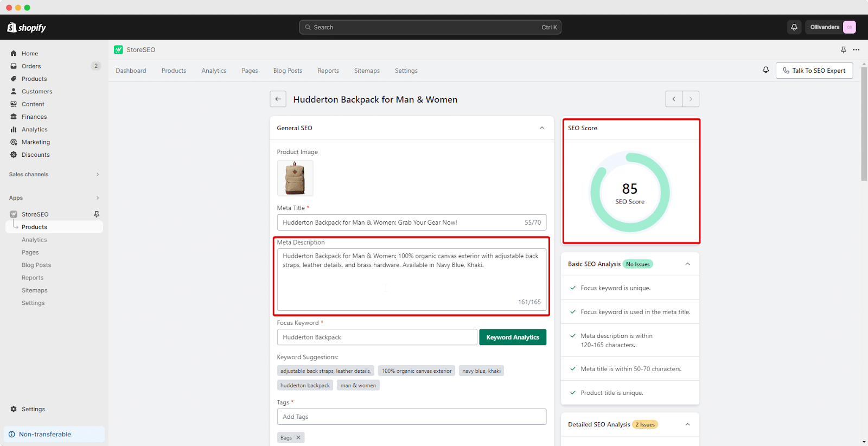Click the Marketing sidebar icon

14,142
